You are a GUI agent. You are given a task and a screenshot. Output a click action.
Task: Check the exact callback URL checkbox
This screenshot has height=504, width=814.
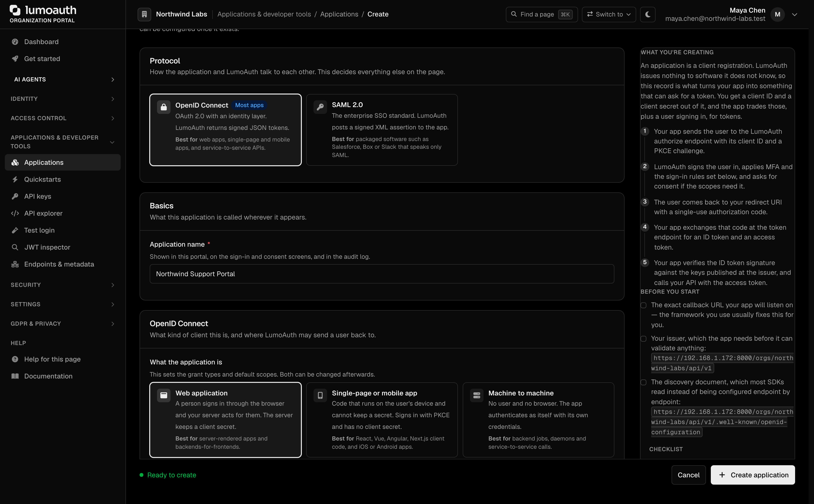click(x=643, y=305)
